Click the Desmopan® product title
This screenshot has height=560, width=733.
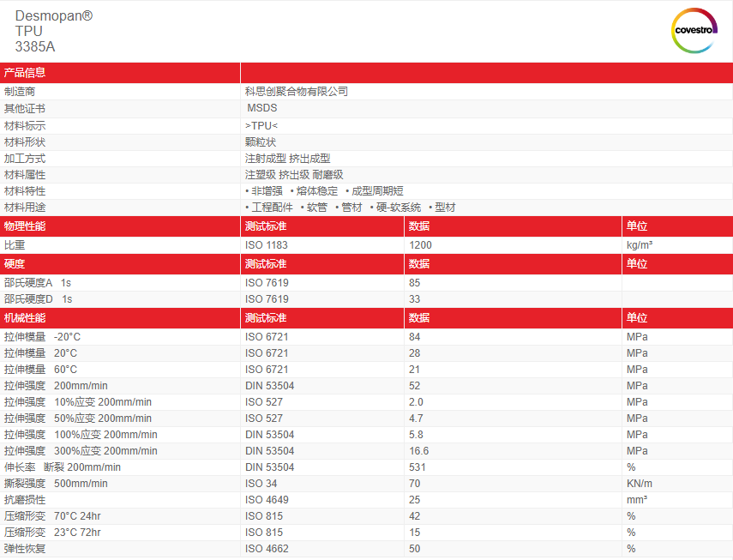[54, 15]
